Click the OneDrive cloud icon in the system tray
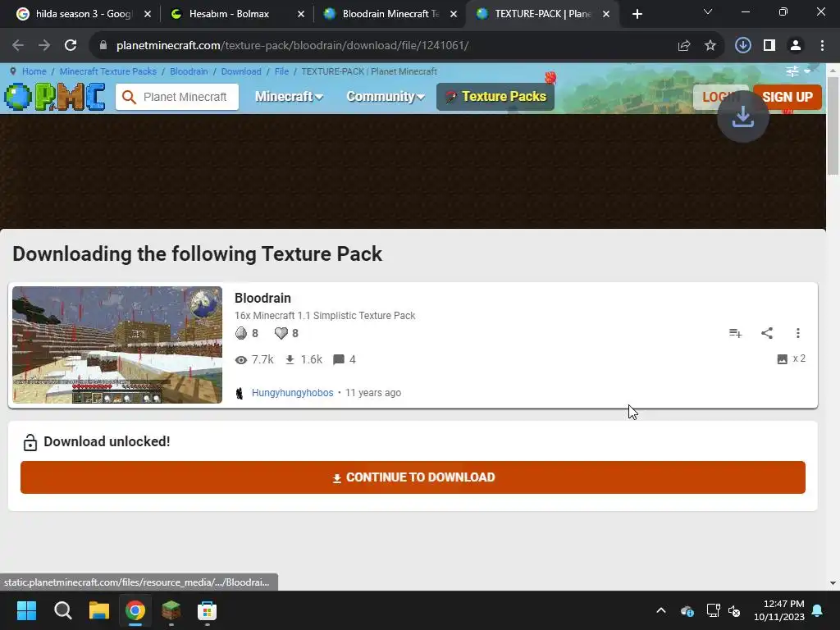The height and width of the screenshot is (630, 840). pos(687,610)
